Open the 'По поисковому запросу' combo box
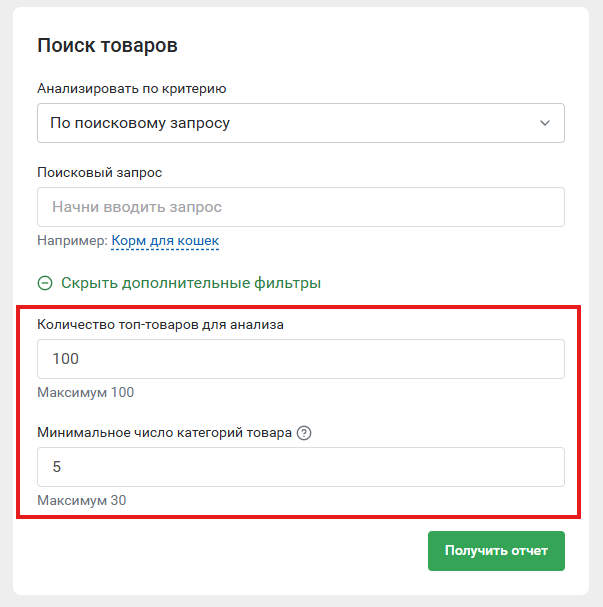 point(301,123)
